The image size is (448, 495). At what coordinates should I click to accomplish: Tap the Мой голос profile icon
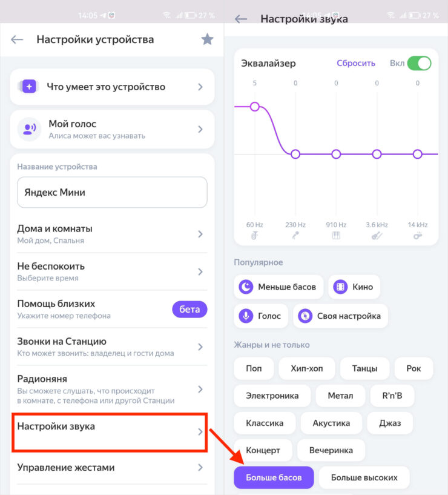click(x=29, y=128)
